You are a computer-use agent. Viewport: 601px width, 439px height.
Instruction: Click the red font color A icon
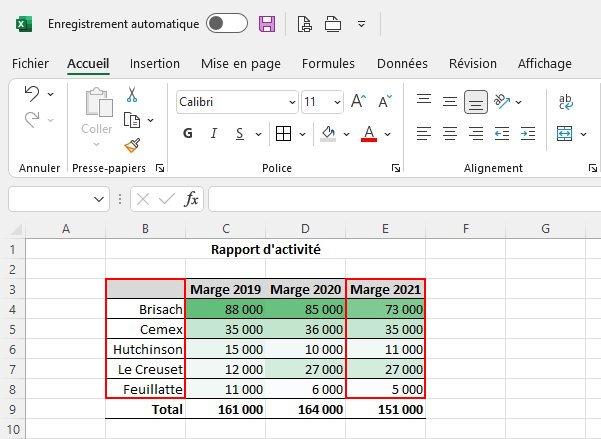pyautogui.click(x=368, y=134)
